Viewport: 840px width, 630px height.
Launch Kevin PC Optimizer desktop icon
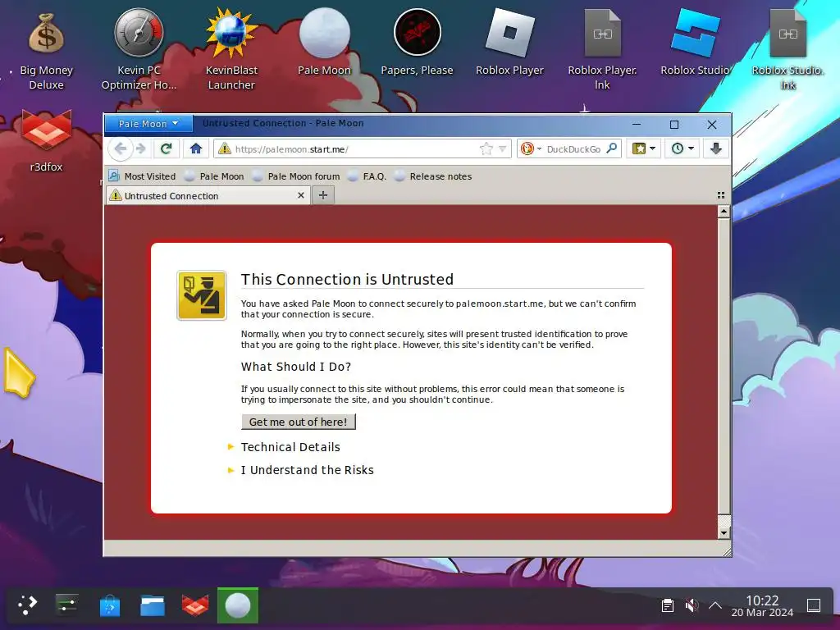pyautogui.click(x=139, y=49)
